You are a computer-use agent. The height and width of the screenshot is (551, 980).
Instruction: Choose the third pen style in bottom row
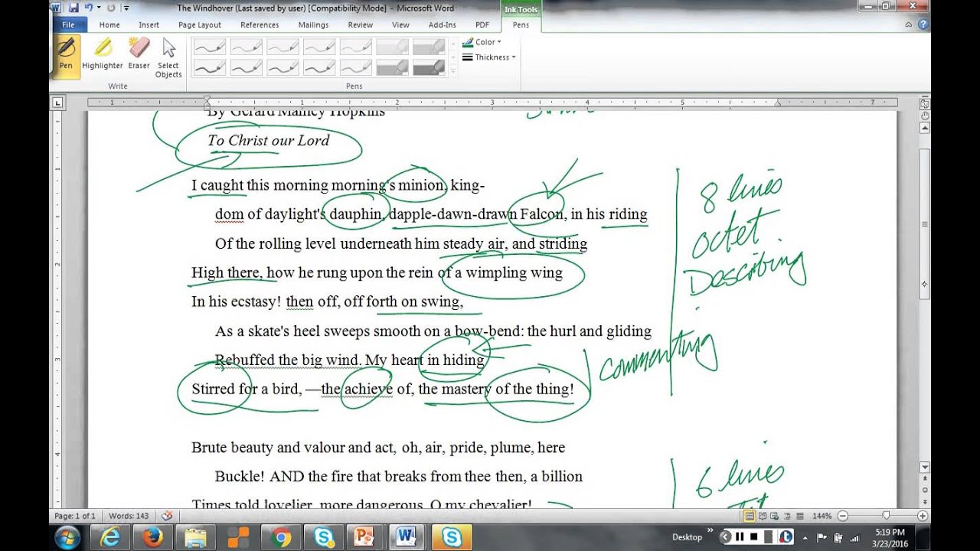(x=283, y=67)
